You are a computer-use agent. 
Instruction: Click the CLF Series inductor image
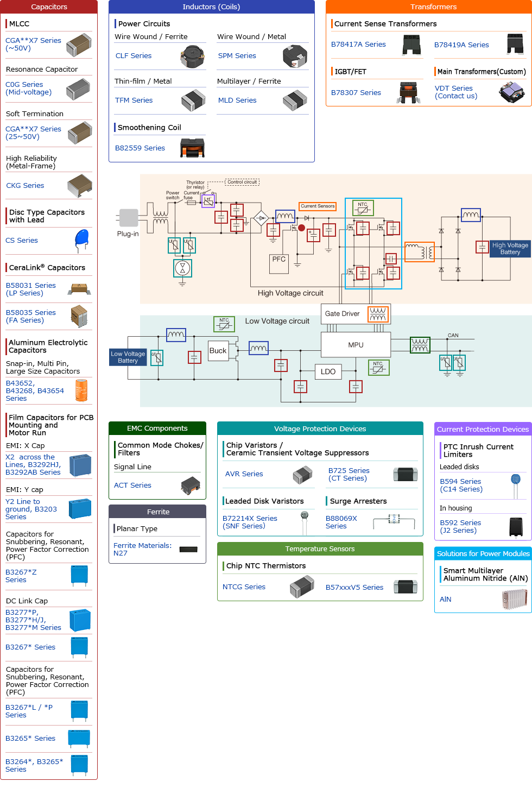pos(192,56)
